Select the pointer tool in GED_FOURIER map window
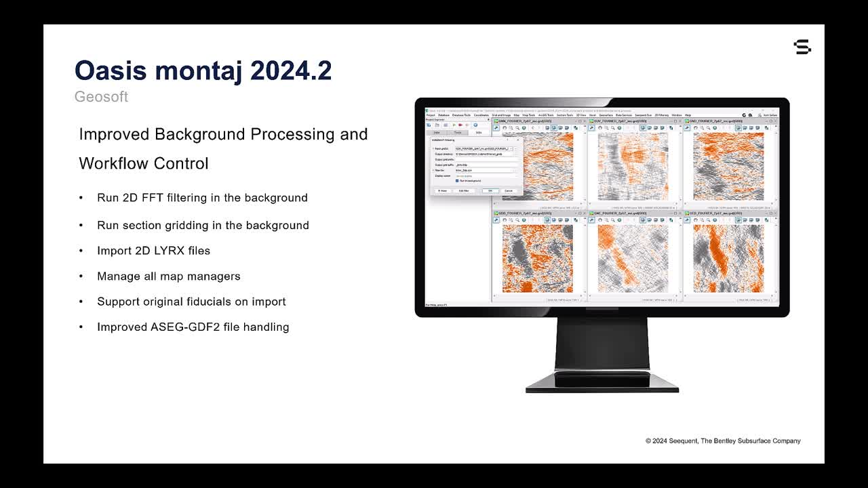This screenshot has height=488, width=868. (688, 220)
